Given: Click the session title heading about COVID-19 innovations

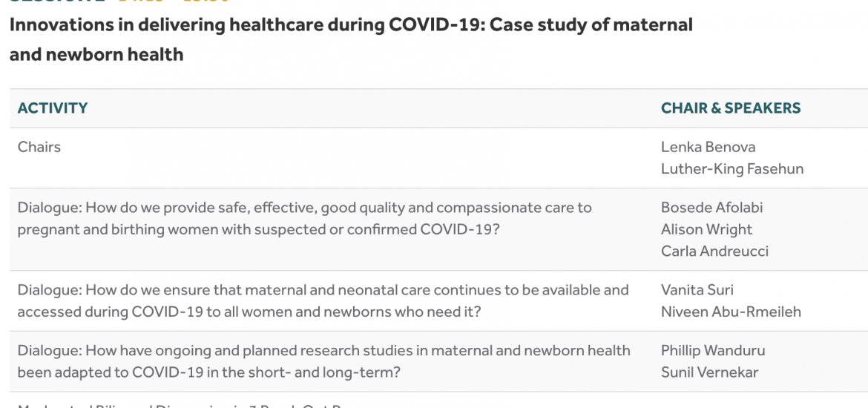Looking at the screenshot, I should 351,39.
